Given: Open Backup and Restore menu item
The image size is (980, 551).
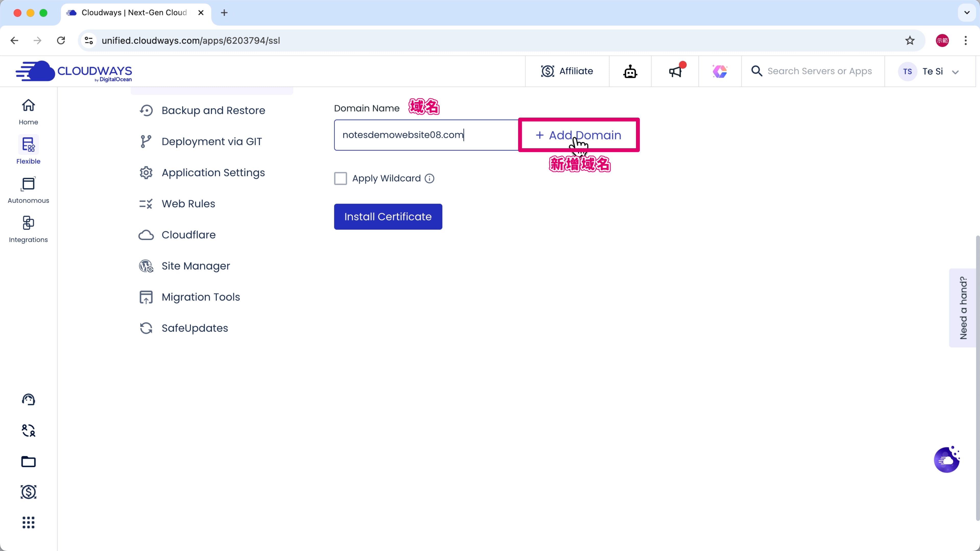Looking at the screenshot, I should 213,110.
